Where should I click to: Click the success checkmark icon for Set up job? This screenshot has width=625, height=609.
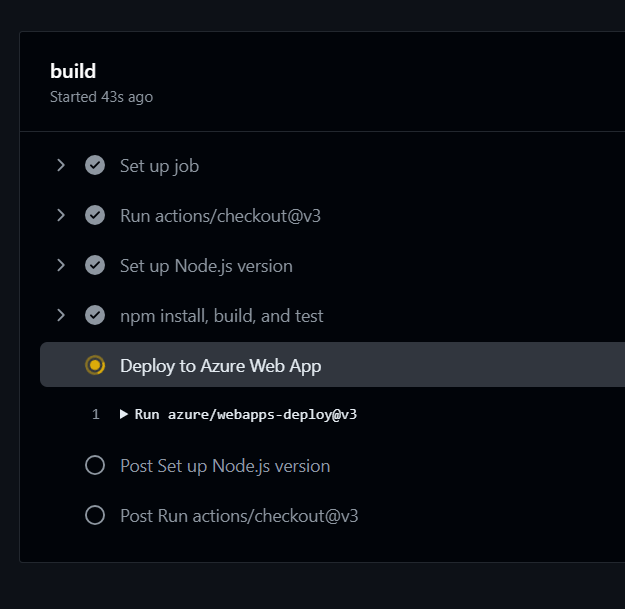point(95,165)
